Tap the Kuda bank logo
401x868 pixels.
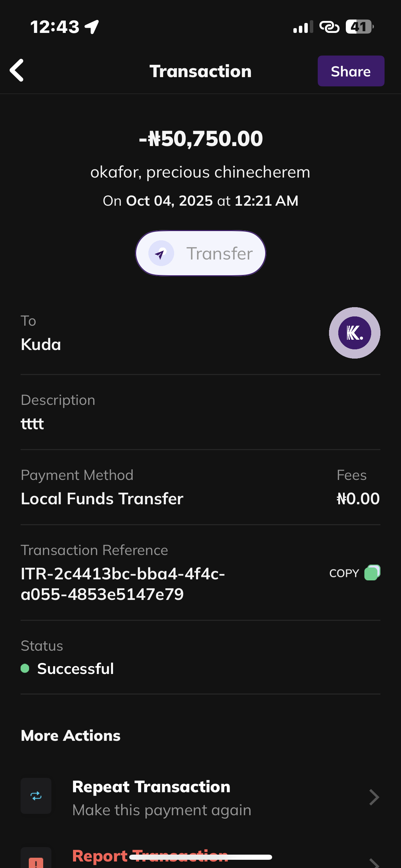coord(354,333)
